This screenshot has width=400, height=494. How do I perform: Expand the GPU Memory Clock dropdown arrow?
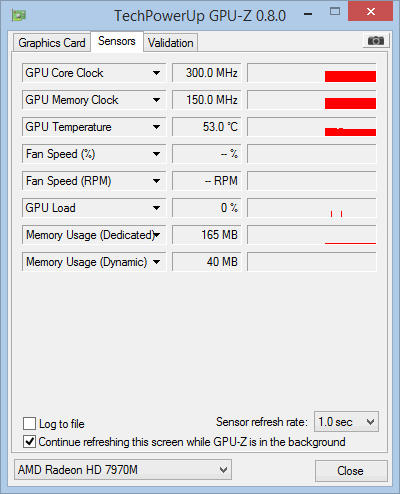[x=156, y=100]
